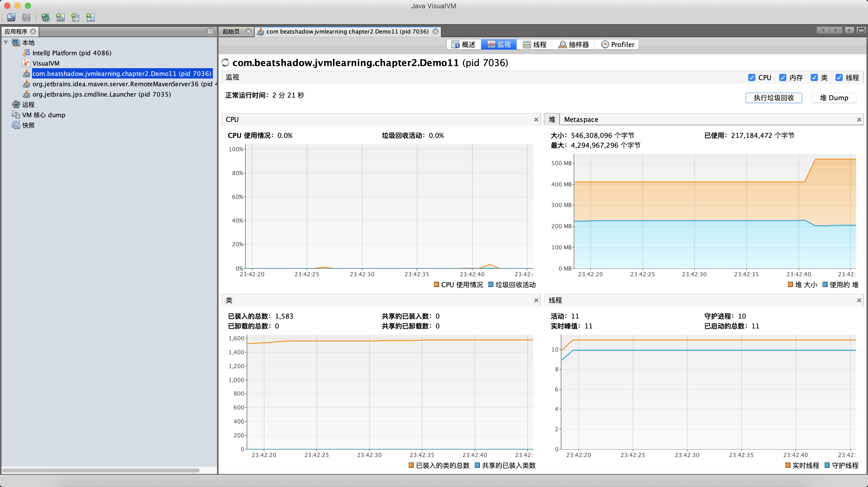The height and width of the screenshot is (487, 868).
Task: Uncheck the CPU checkbox
Action: point(751,77)
